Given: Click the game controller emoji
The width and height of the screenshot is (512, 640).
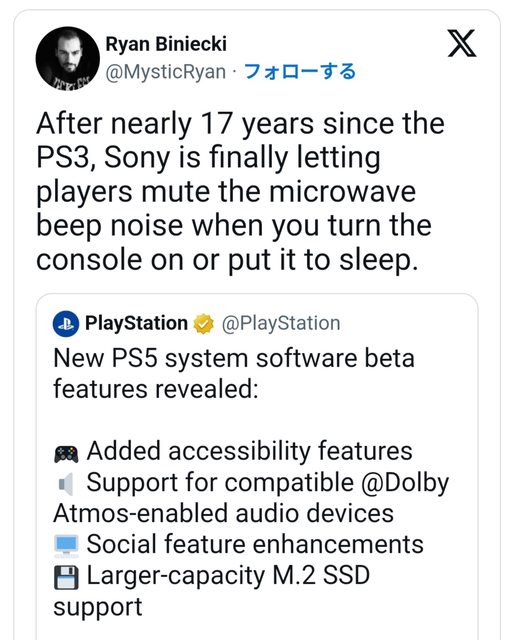Looking at the screenshot, I should point(66,453).
